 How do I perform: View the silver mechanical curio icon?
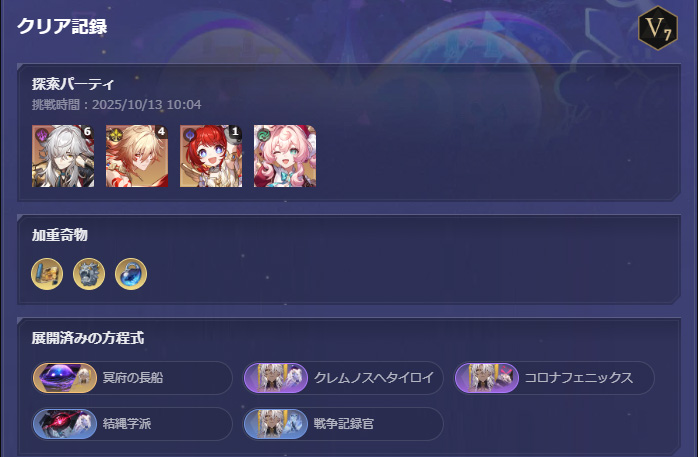(x=89, y=274)
